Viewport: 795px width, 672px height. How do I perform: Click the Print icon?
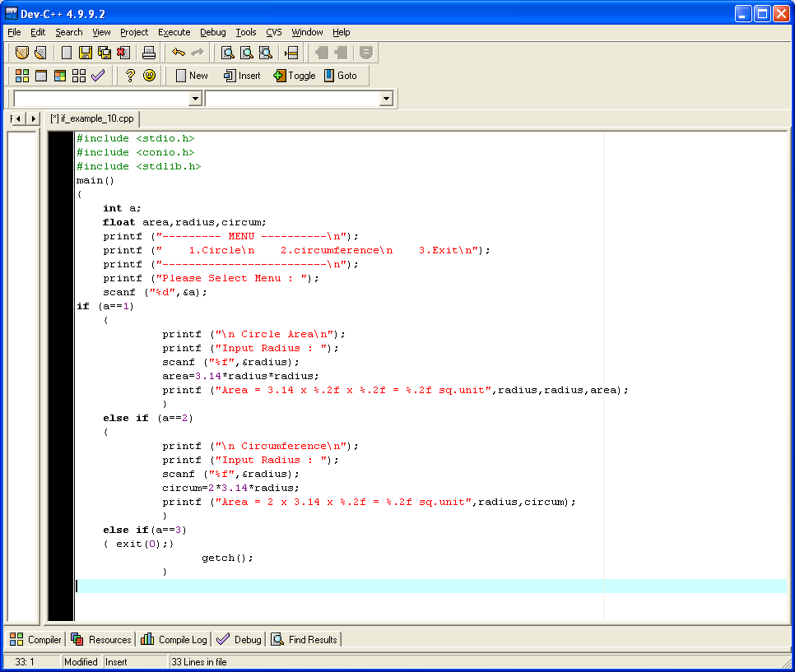point(149,52)
